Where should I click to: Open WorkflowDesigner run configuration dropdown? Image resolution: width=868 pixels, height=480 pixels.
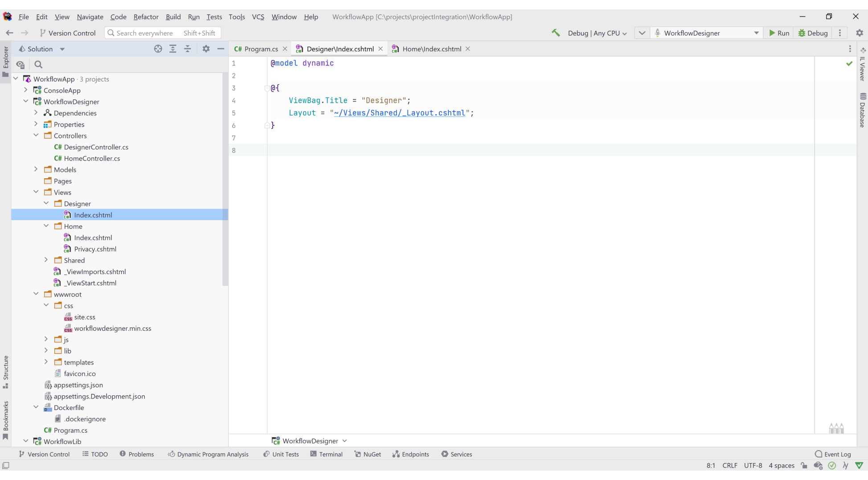pyautogui.click(x=708, y=33)
